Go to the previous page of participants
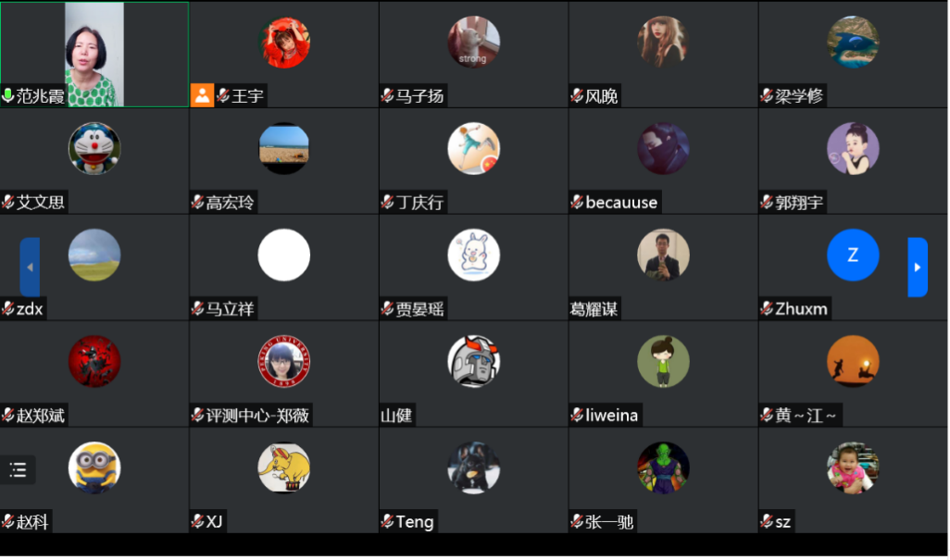The image size is (950, 560). tap(30, 267)
